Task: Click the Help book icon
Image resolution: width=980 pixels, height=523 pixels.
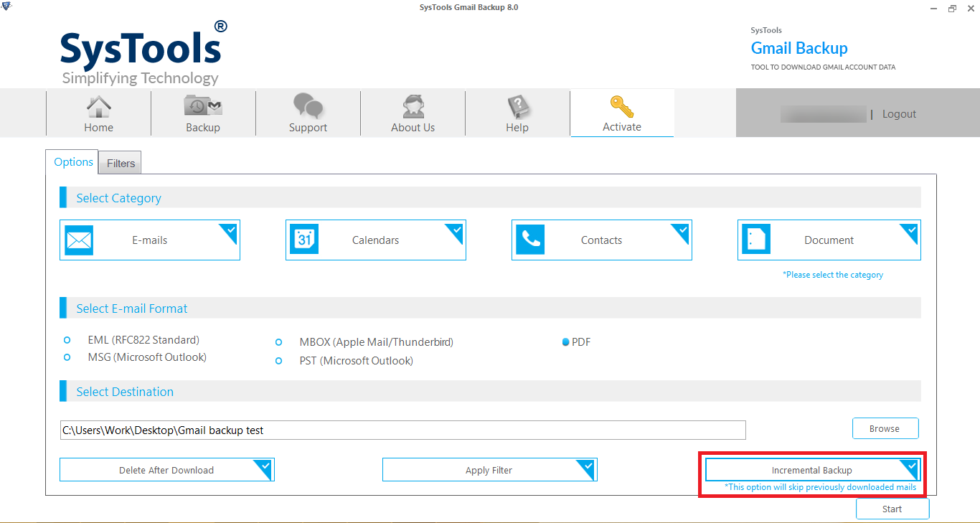Action: (x=517, y=106)
